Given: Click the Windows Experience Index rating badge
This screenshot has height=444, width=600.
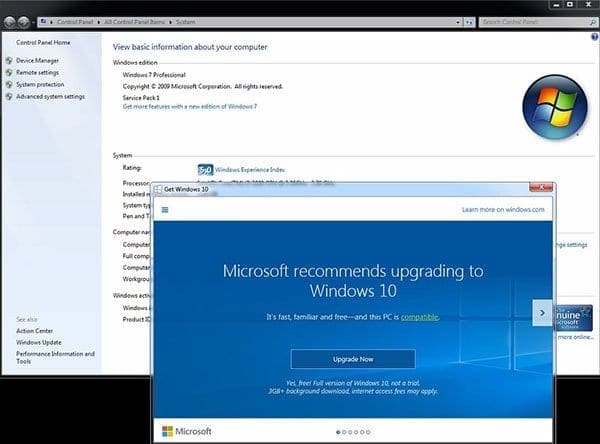Looking at the screenshot, I should coord(205,170).
